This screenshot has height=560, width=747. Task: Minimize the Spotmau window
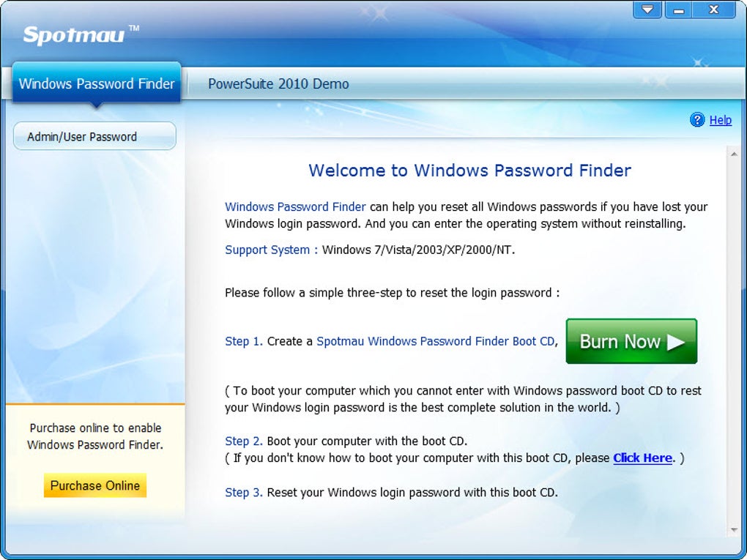679,9
